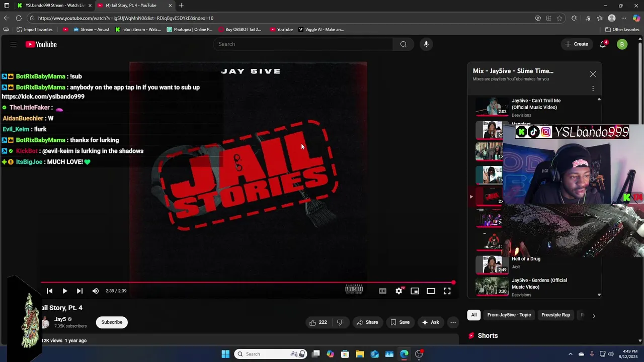Open more actions menu below video
The width and height of the screenshot is (644, 362).
(453, 322)
